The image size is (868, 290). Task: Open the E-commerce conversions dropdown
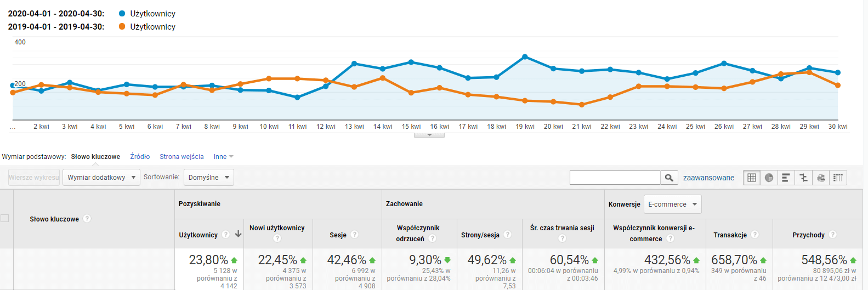click(x=673, y=204)
